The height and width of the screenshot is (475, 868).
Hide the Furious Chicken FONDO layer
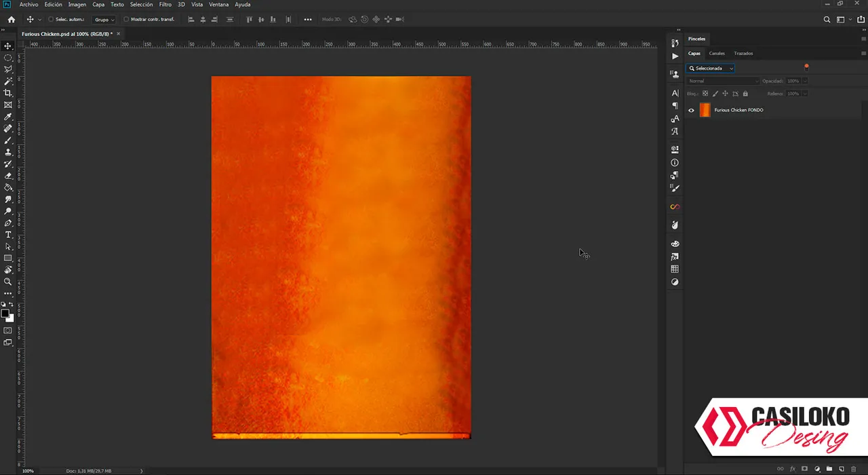pos(691,110)
